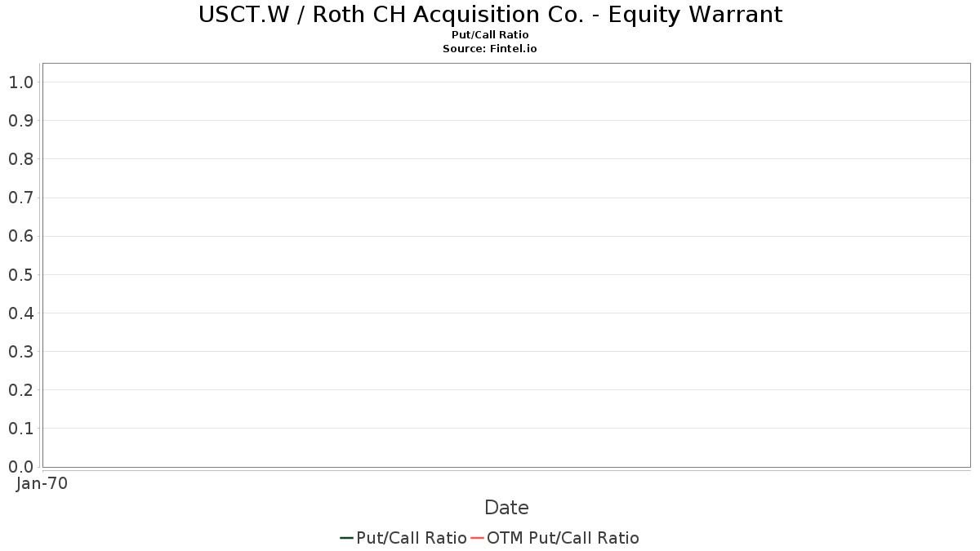Click the Source: Fintel.io text
980x551 pixels.
click(490, 49)
